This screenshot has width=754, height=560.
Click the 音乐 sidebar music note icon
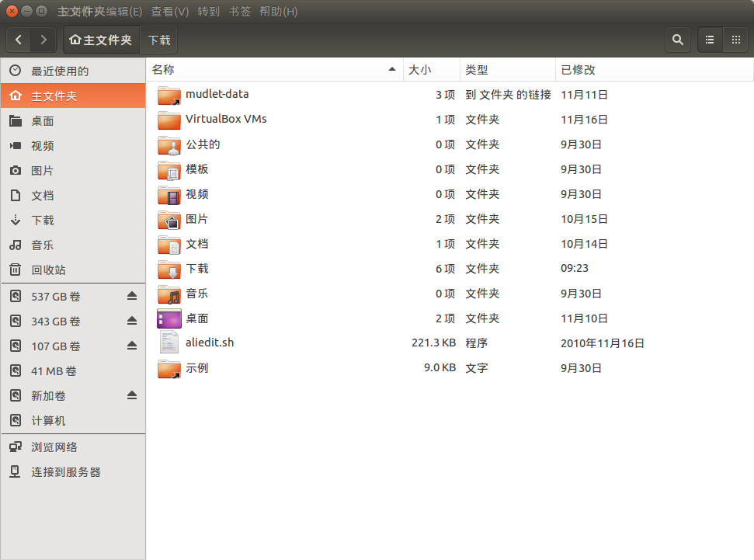(x=16, y=245)
